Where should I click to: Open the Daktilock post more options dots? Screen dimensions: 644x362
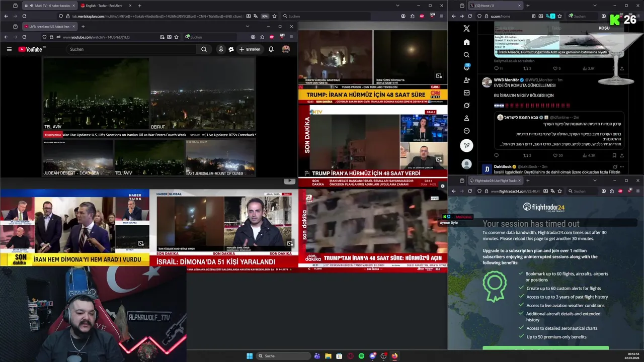(622, 166)
